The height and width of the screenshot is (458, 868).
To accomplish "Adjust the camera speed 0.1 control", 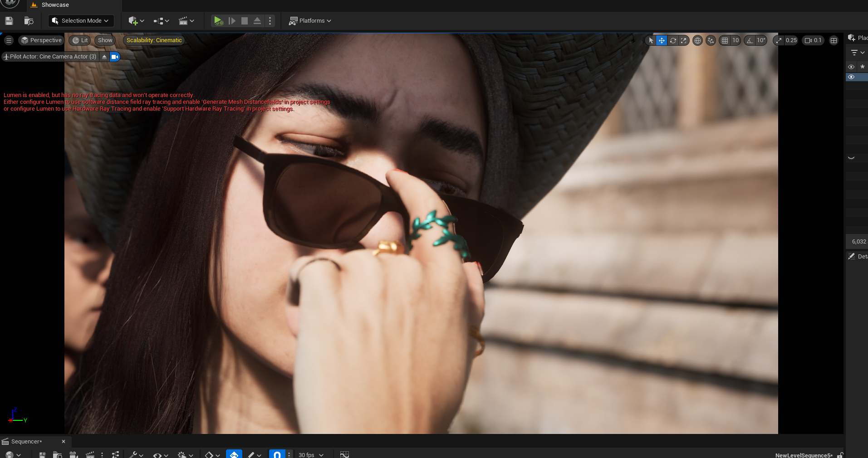I will [x=813, y=40].
